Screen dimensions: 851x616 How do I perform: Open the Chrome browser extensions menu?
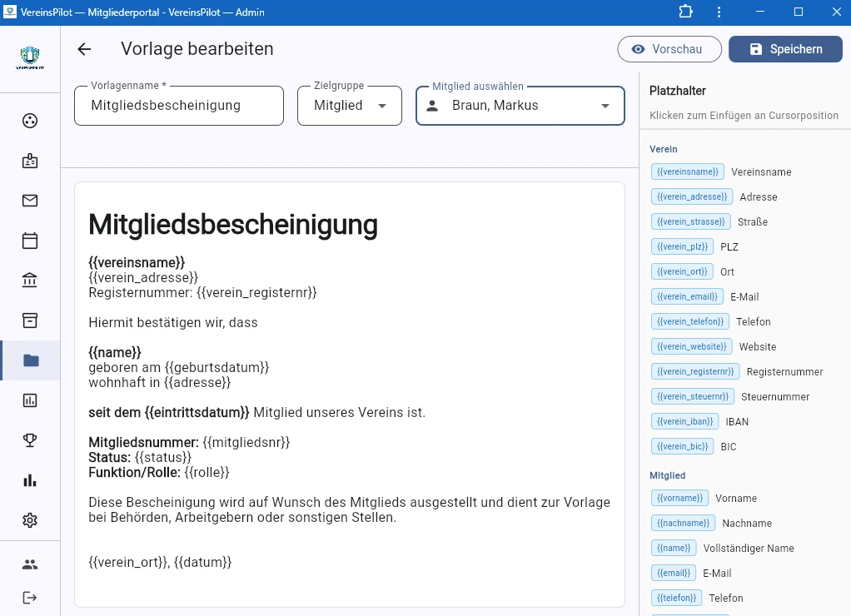tap(685, 12)
